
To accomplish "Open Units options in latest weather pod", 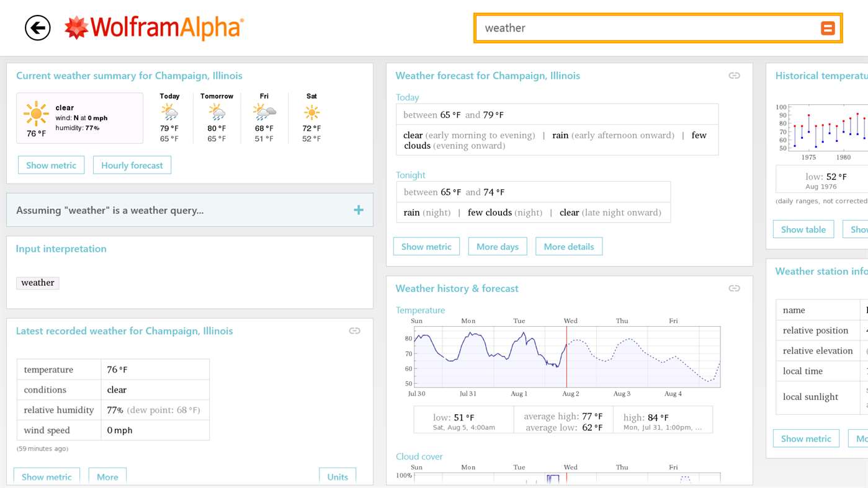I will point(338,476).
